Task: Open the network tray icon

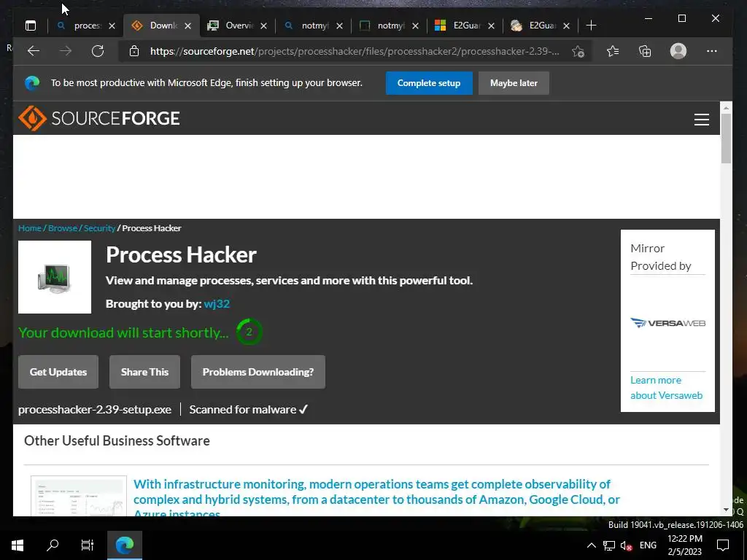Action: tap(609, 545)
